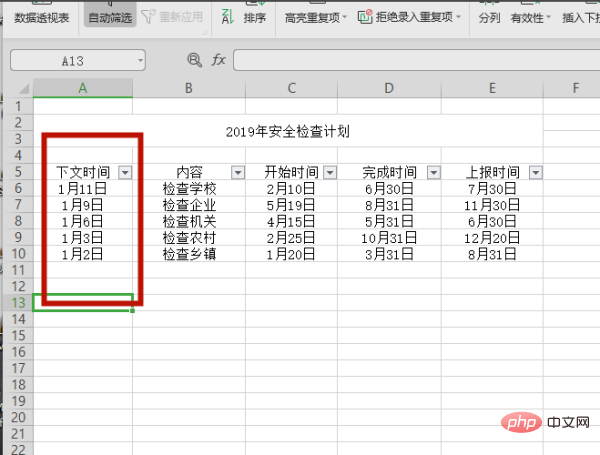Select column A header

click(x=83, y=88)
